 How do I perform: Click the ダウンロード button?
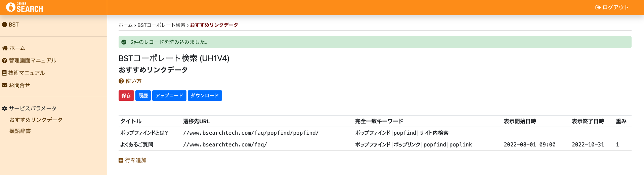point(205,96)
